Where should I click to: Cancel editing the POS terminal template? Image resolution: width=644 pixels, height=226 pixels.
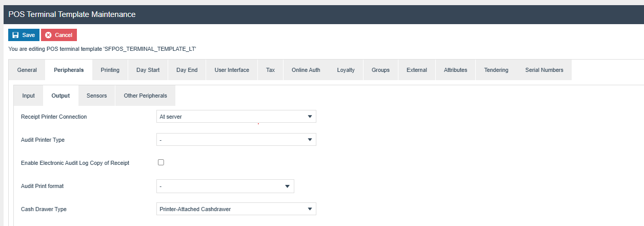pyautogui.click(x=59, y=35)
